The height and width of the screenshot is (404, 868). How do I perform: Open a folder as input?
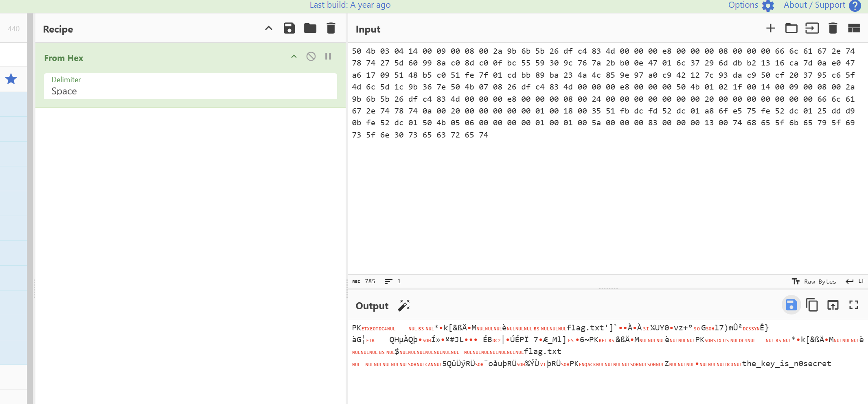(791, 28)
